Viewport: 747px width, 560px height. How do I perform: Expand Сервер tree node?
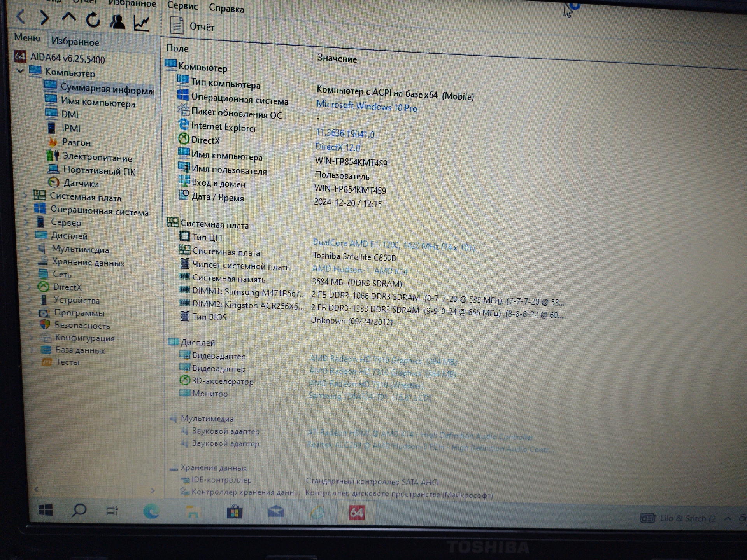[x=26, y=222]
